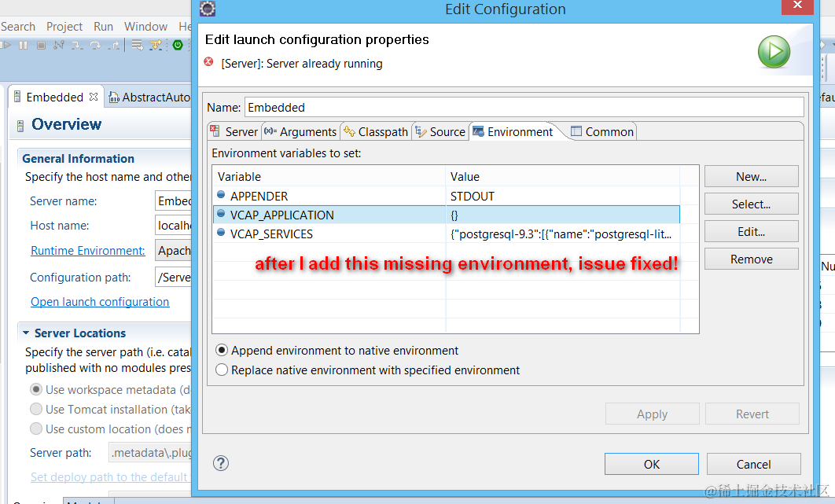
Task: Click the Step Over toolbar icon
Action: coord(95,46)
